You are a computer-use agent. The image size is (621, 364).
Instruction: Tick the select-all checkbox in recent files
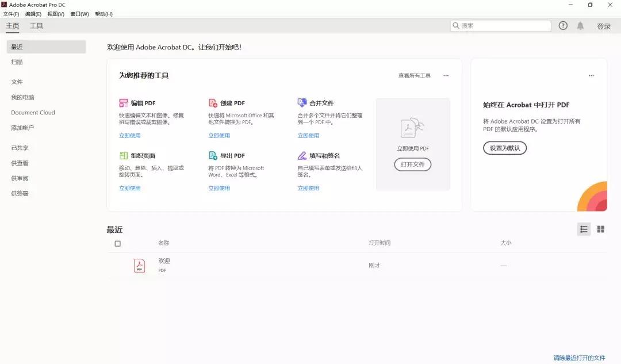pyautogui.click(x=118, y=244)
